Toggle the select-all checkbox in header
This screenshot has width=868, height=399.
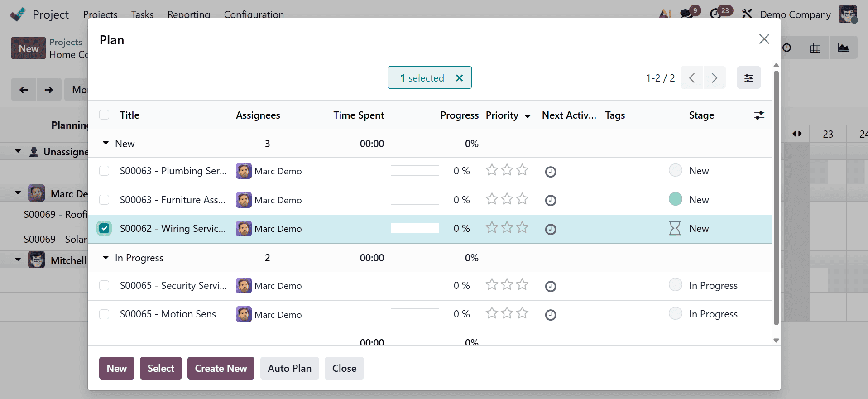(104, 115)
